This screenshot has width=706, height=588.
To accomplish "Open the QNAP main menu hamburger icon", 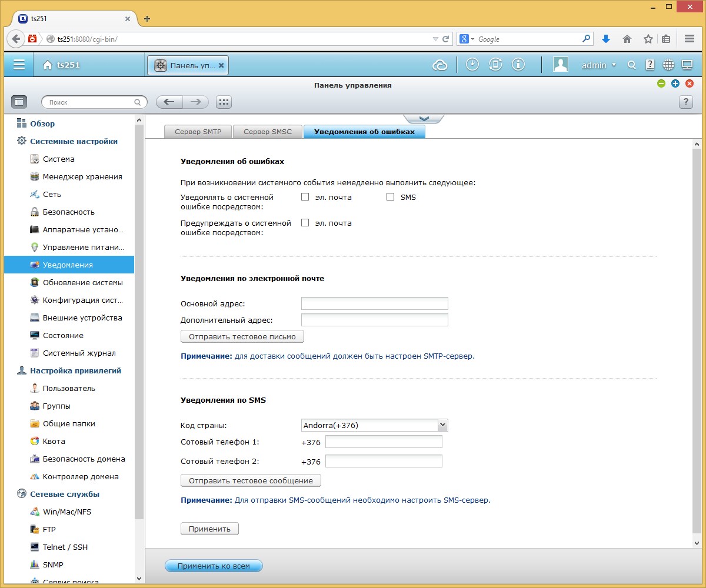I will coord(19,65).
